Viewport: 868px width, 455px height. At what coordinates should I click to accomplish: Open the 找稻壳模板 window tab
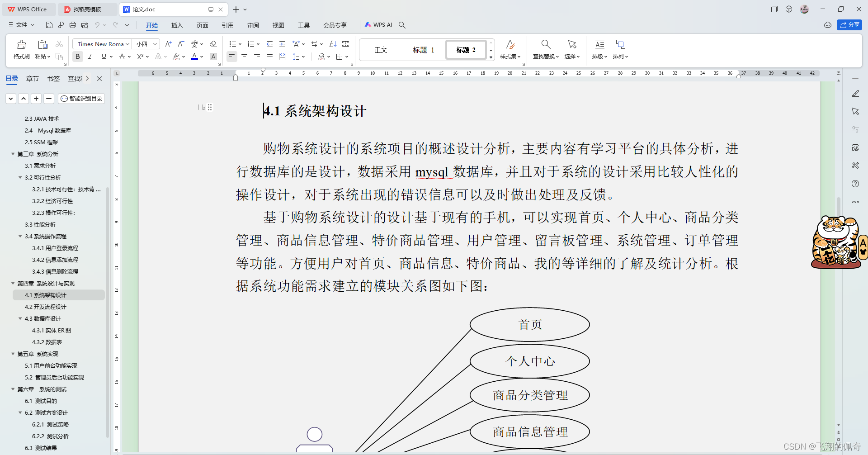87,9
